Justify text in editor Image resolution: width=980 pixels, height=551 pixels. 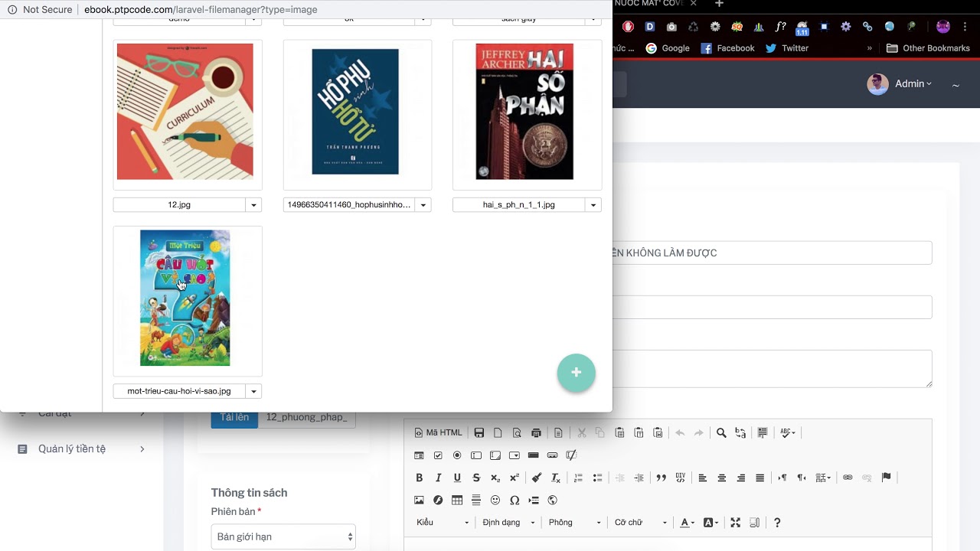[x=760, y=478]
